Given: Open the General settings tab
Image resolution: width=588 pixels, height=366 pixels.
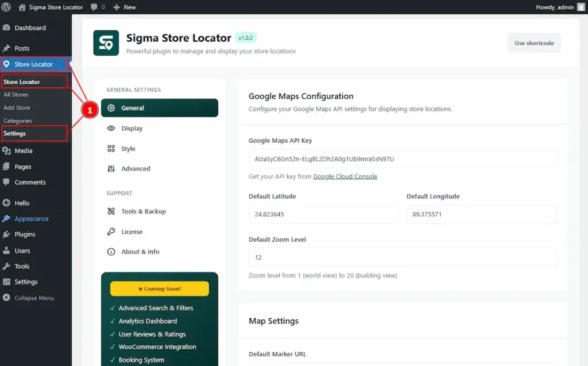Looking at the screenshot, I should point(160,108).
